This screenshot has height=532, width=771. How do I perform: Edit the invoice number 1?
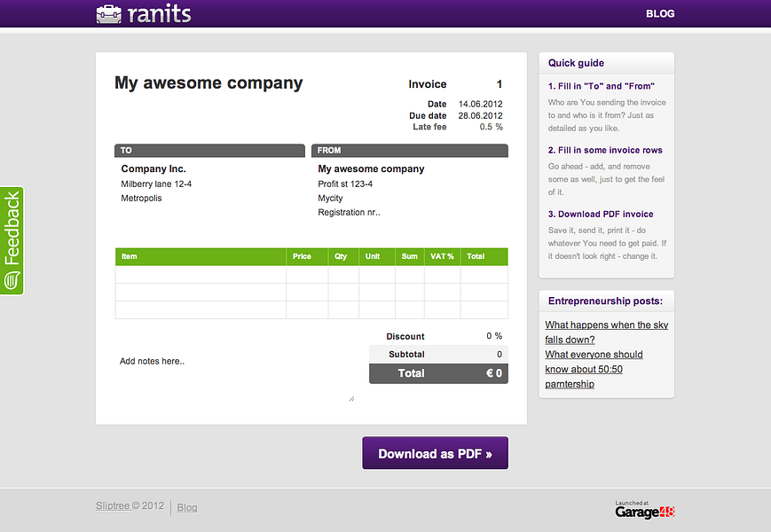coord(500,84)
